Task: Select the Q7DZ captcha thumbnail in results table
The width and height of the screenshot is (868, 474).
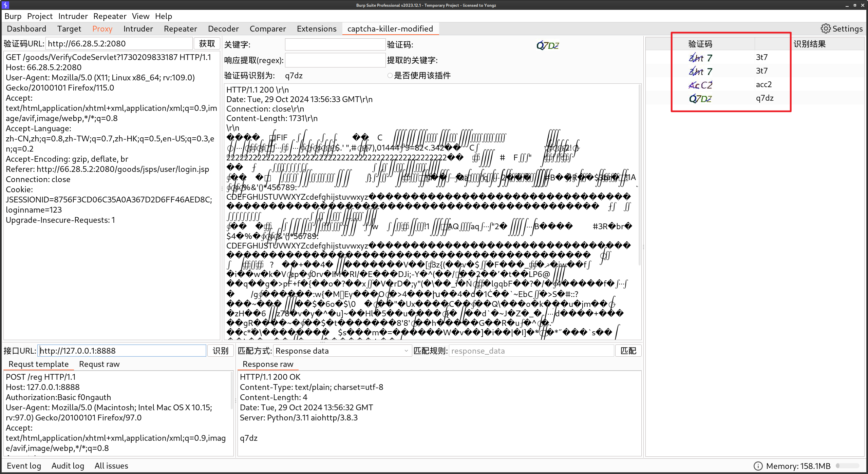Action: point(700,98)
